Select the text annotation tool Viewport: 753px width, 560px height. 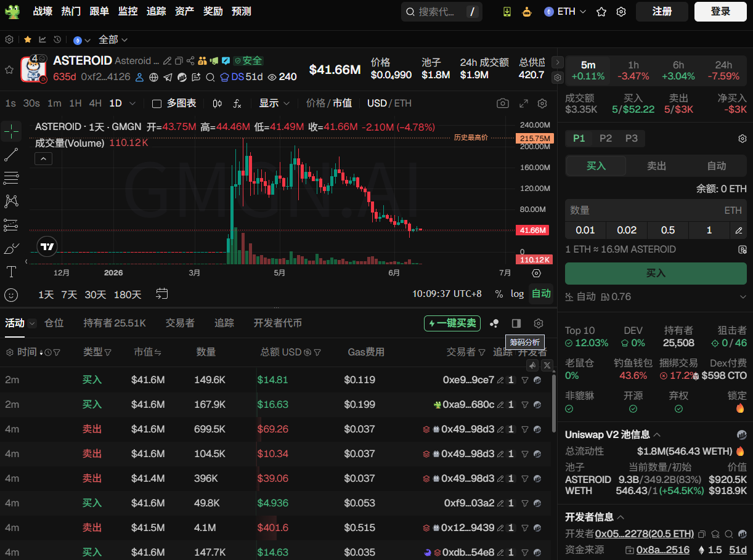click(11, 272)
